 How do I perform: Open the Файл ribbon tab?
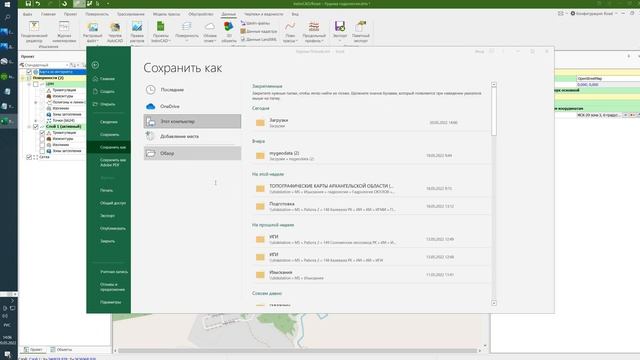(28, 14)
